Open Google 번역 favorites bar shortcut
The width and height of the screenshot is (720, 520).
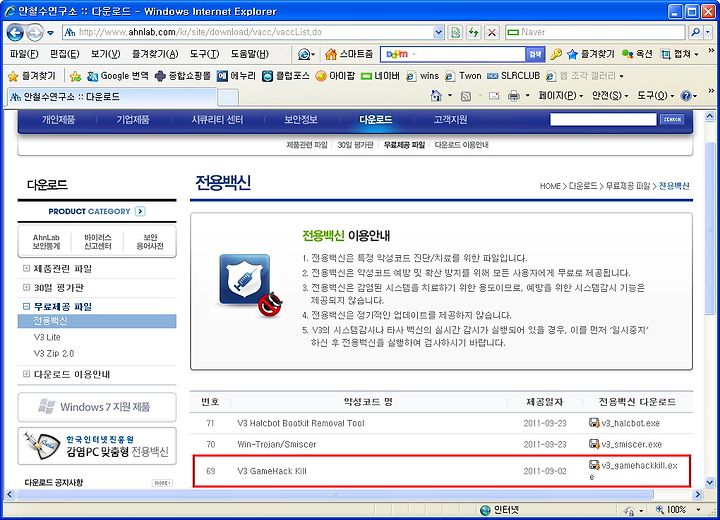(x=117, y=76)
